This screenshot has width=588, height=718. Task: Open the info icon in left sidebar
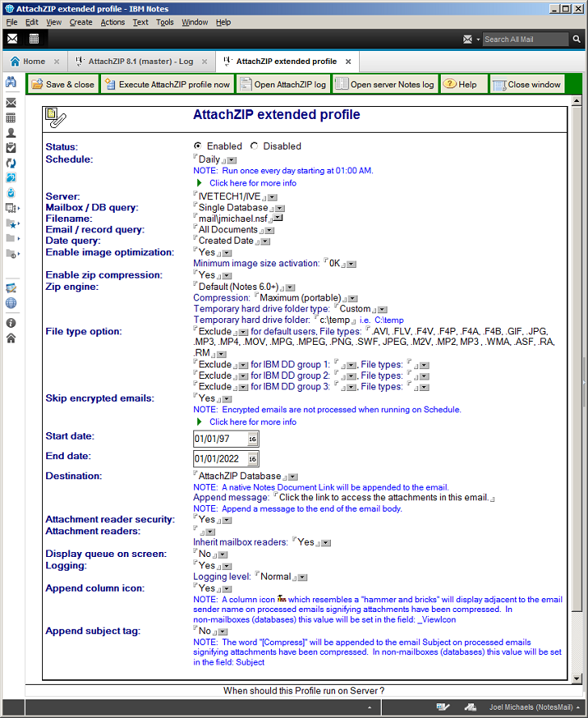pyautogui.click(x=11, y=323)
